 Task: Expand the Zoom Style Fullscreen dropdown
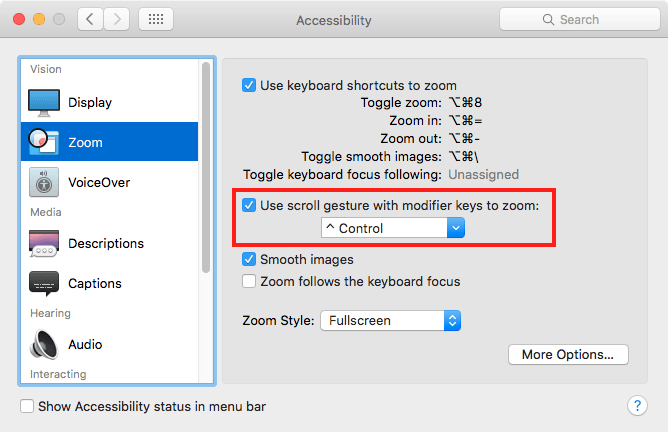point(389,321)
